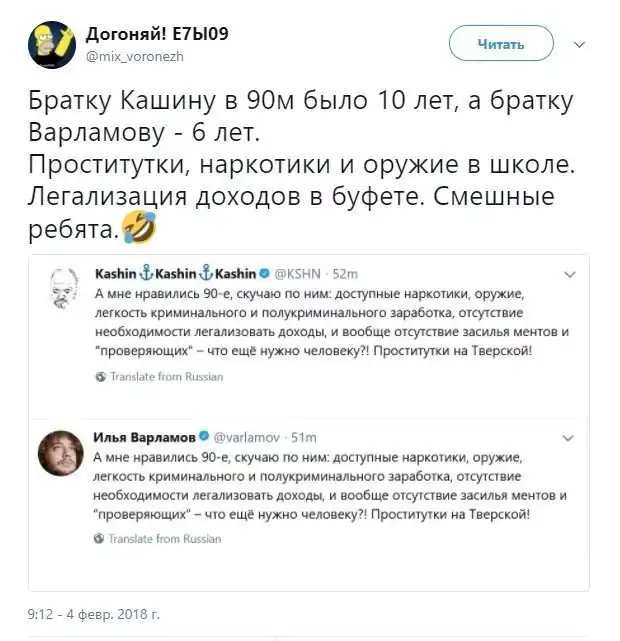Open Илья Варламов's profile photo
Image resolution: width=620 pixels, height=641 pixels.
(61, 453)
